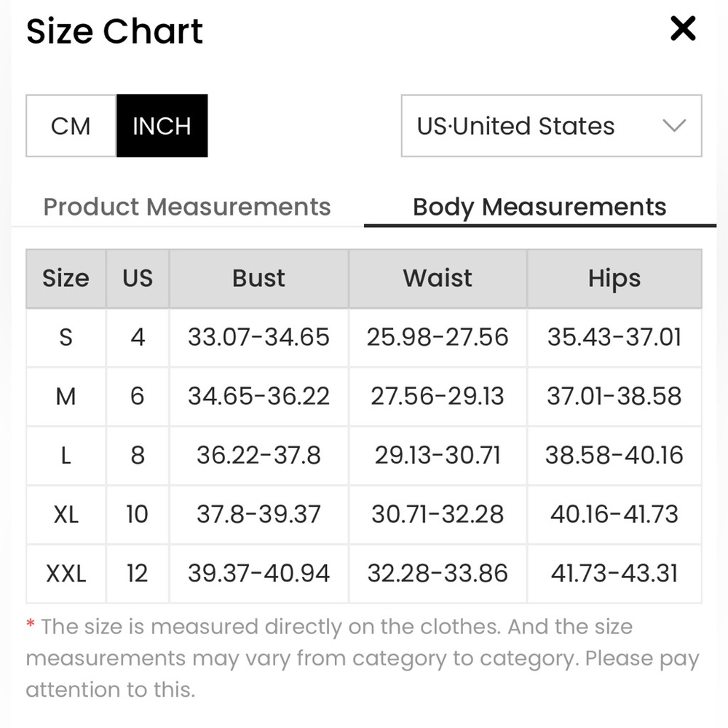
Task: Select the Body Measurements tab
Action: point(539,207)
